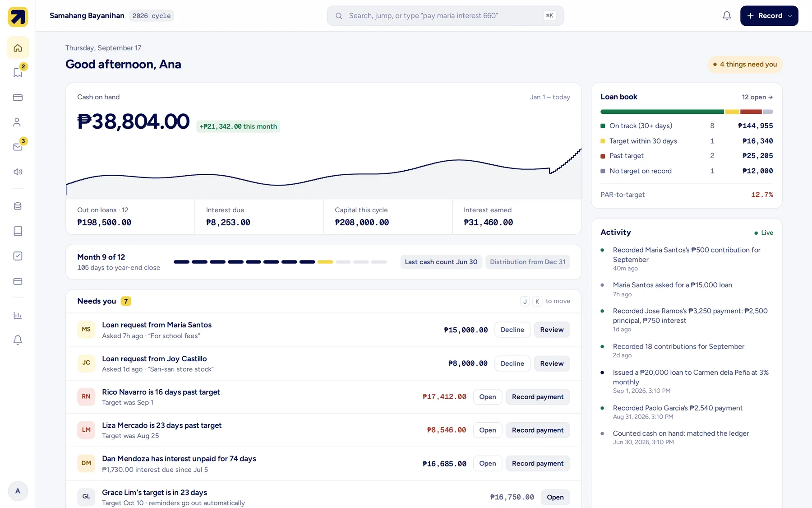812x508 pixels.
Task: Decline Joy Castillo loan request
Action: click(x=512, y=364)
